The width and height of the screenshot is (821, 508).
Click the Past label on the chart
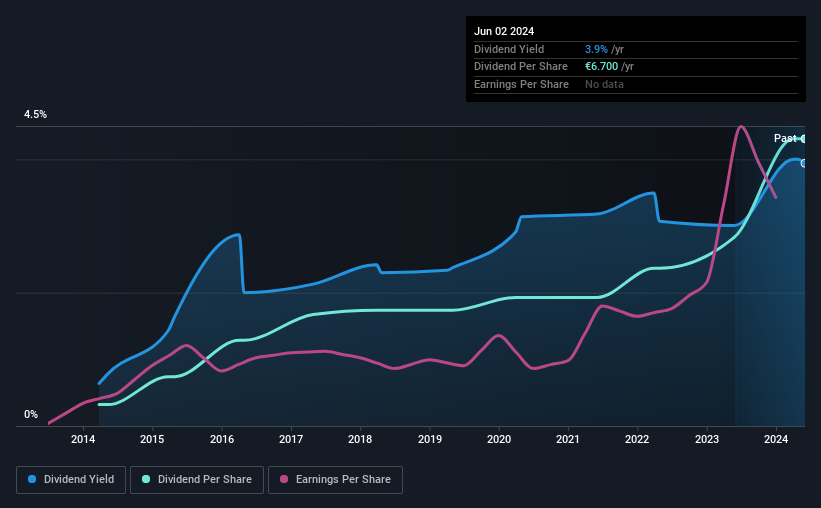[785, 138]
